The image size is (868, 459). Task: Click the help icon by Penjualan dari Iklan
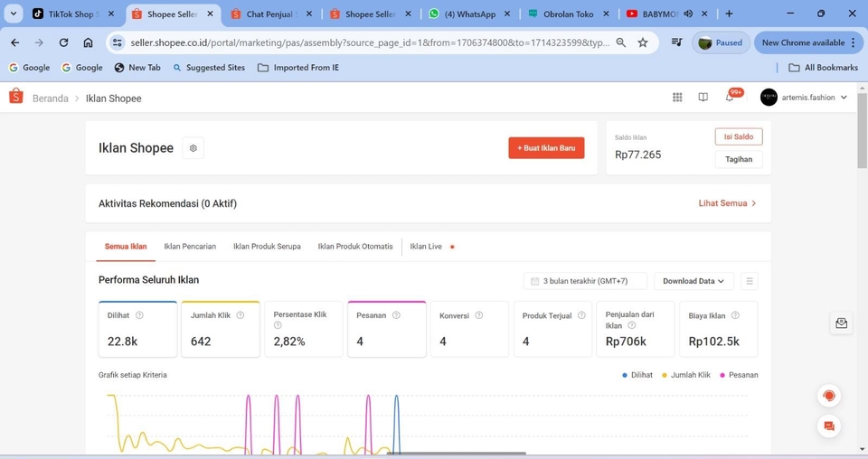click(632, 325)
